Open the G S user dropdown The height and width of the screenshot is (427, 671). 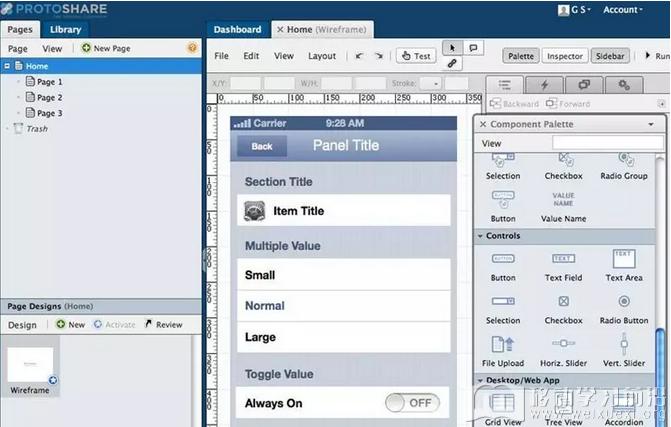point(575,9)
